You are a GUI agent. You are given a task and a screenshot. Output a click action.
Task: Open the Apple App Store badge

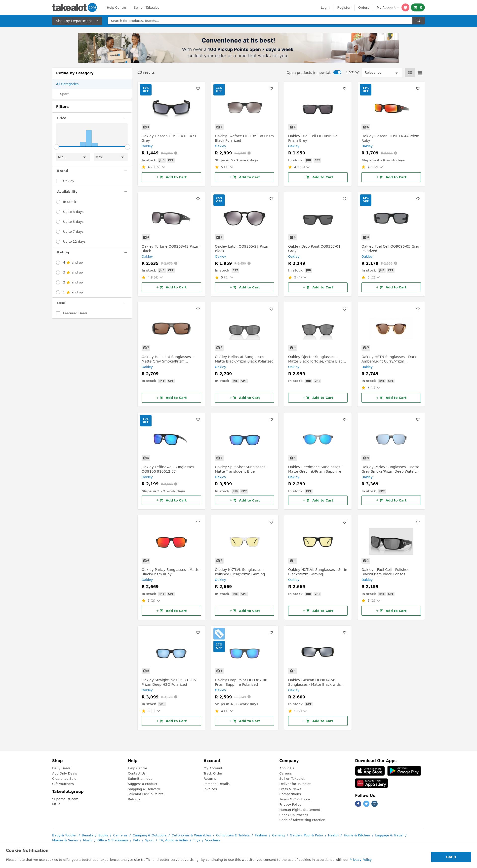[370, 771]
